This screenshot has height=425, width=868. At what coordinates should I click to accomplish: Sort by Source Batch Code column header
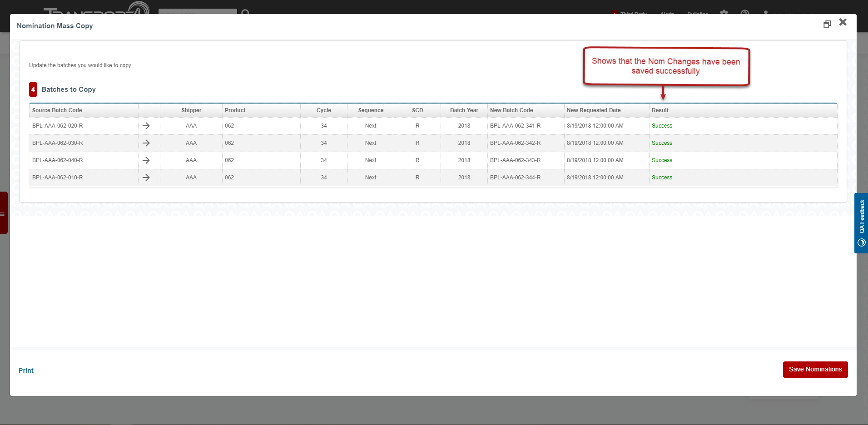point(57,110)
